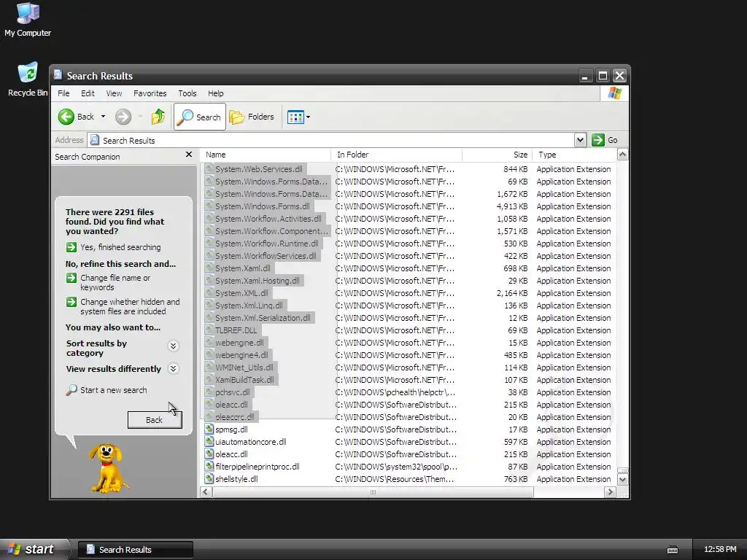Click the address bar field
This screenshot has height=560, width=747.
[x=332, y=140]
